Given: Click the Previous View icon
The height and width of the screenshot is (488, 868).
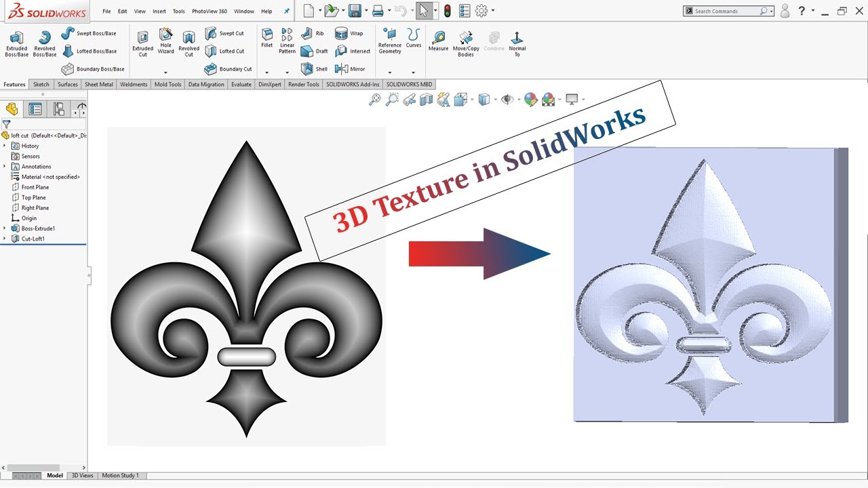Looking at the screenshot, I should pyautogui.click(x=409, y=100).
